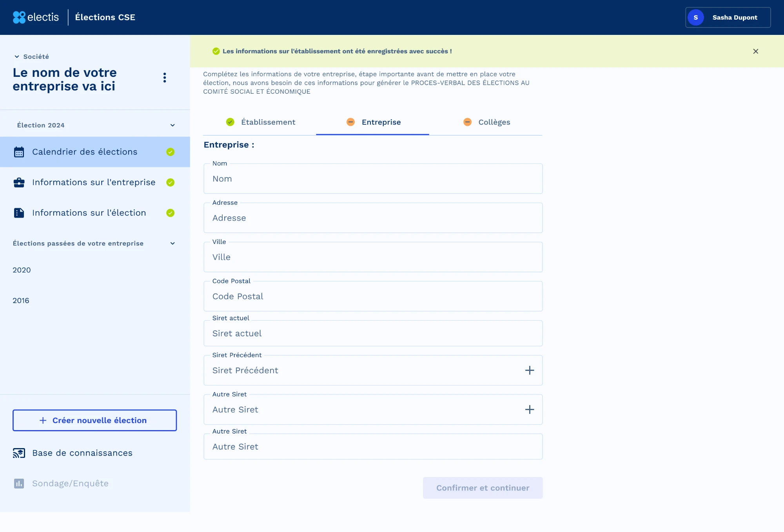Click Sasha Dupont's avatar circle
Image resolution: width=784 pixels, height=532 pixels.
[x=696, y=18]
